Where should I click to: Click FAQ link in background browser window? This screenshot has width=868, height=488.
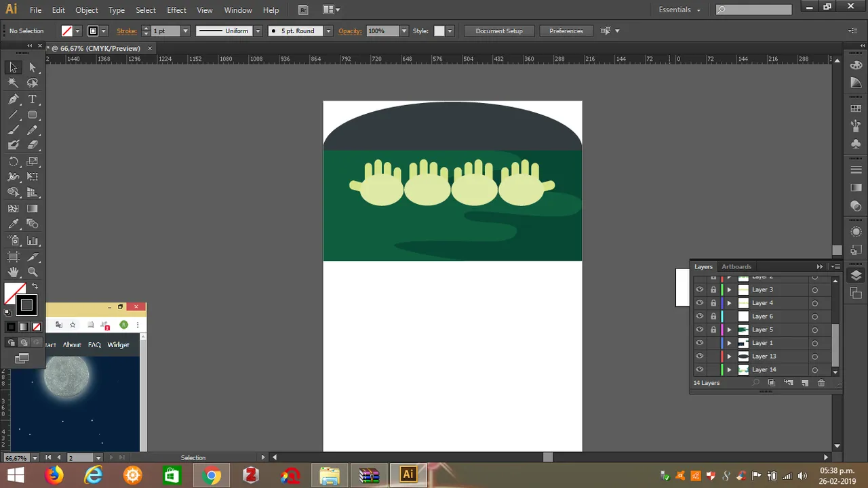pyautogui.click(x=94, y=345)
